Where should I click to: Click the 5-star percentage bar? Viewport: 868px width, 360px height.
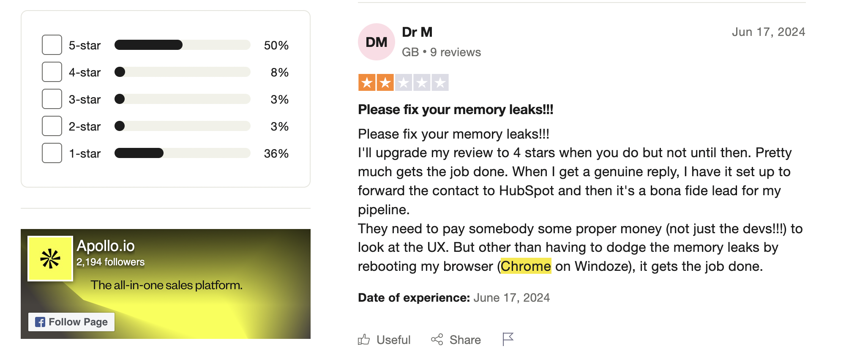[x=183, y=45]
